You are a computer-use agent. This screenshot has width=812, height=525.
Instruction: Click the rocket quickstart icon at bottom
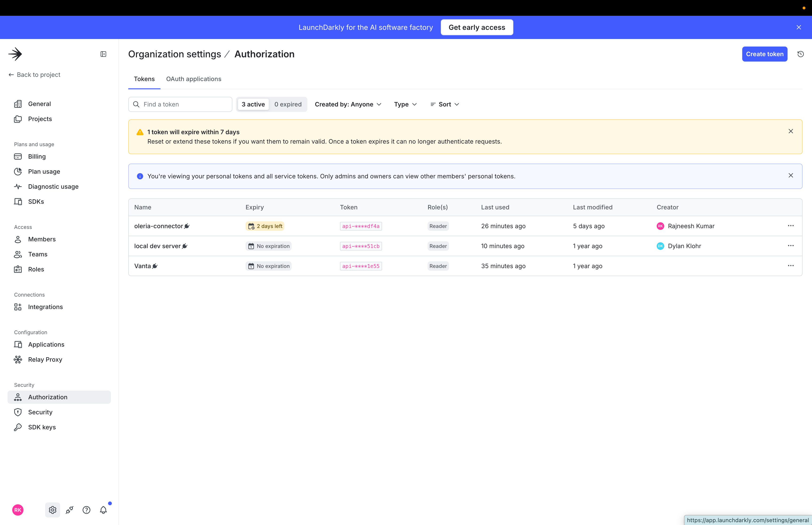pos(70,510)
